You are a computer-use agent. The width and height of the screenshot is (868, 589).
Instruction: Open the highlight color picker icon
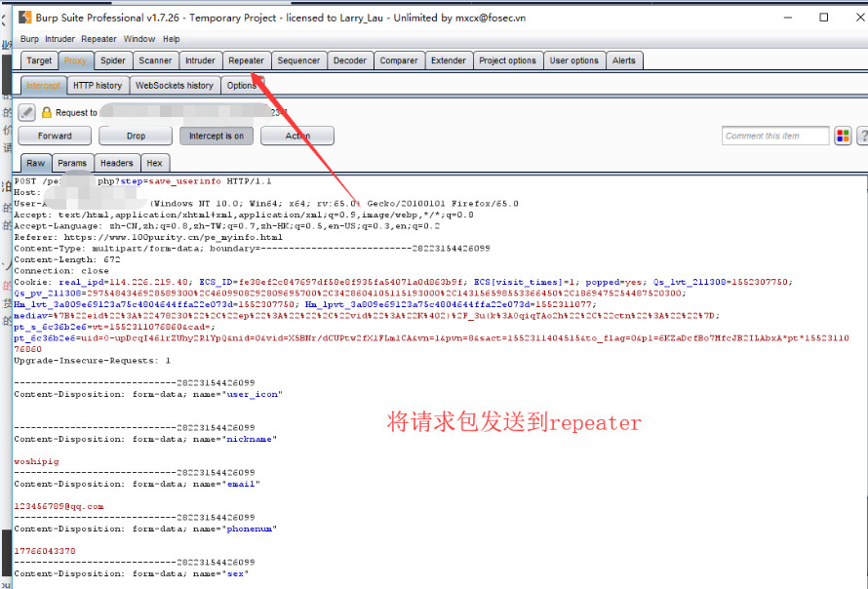point(843,136)
